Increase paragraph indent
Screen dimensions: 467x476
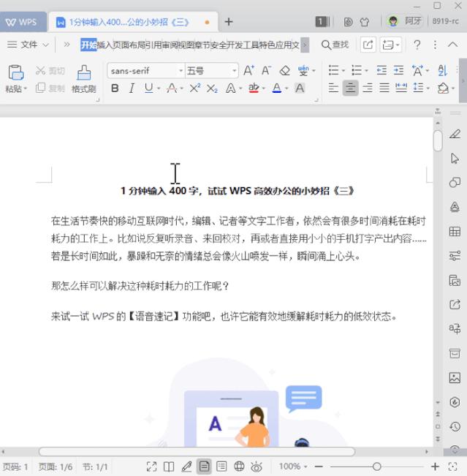tap(398, 71)
